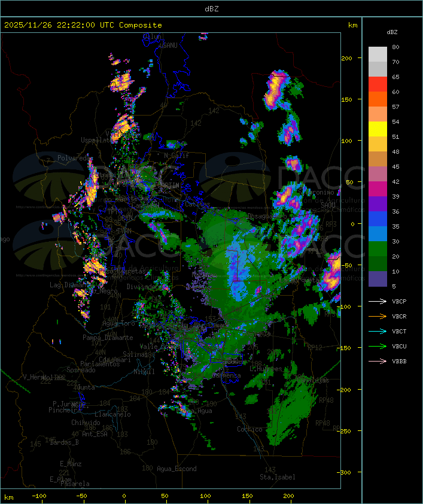The image size is (423, 504).
Task: Click the Sta.Isabel place label
Action: [277, 477]
